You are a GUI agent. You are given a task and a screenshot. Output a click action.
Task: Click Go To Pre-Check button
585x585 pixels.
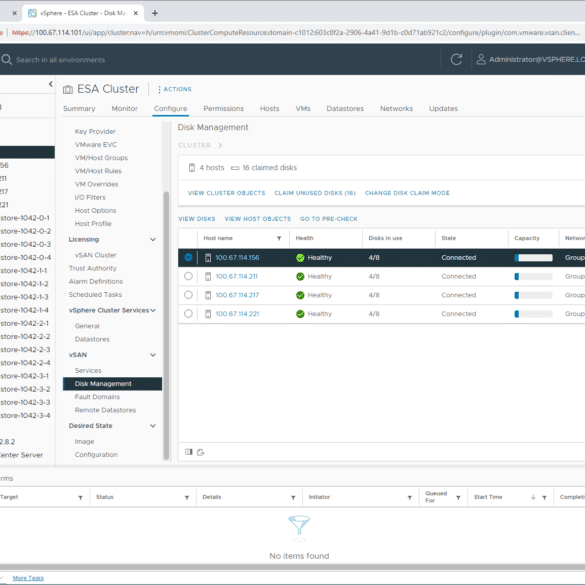coord(329,219)
